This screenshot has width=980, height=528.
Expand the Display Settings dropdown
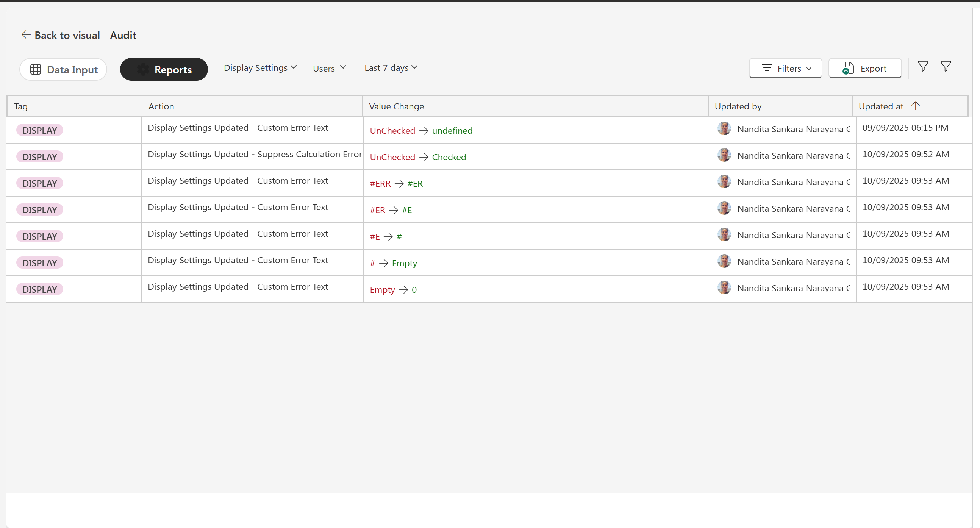pos(260,68)
